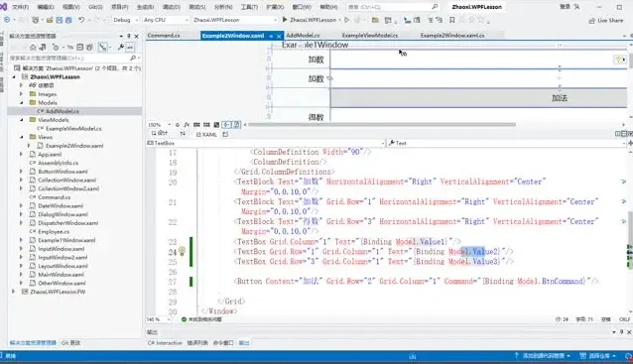Open the TextBox element dropdown above code
The image size is (633, 364).
[265, 143]
